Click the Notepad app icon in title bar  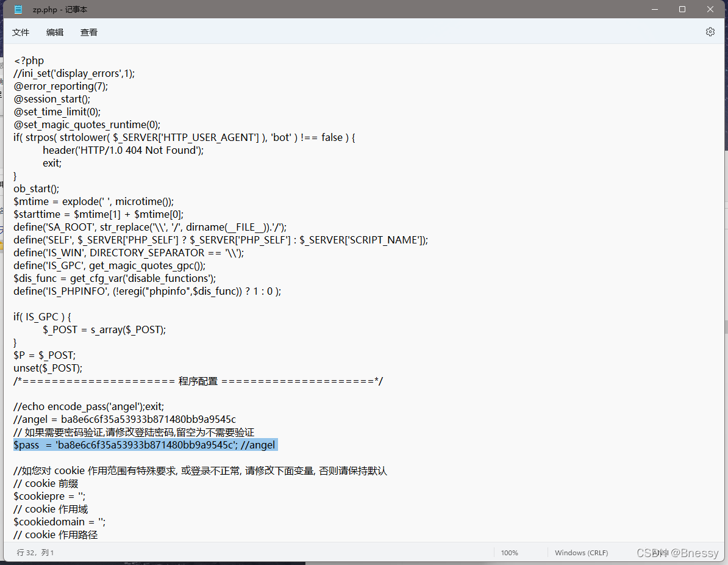[x=18, y=9]
